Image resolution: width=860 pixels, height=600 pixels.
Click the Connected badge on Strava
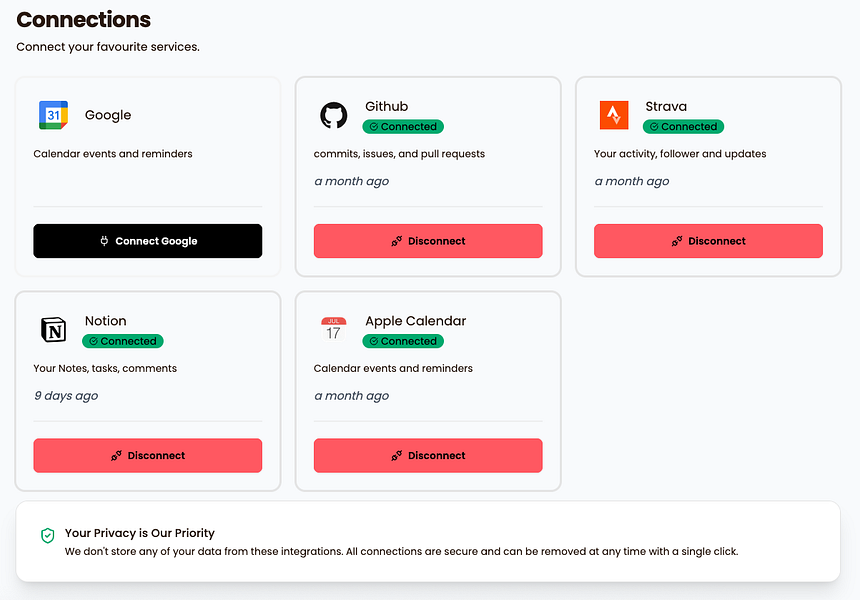[683, 126]
